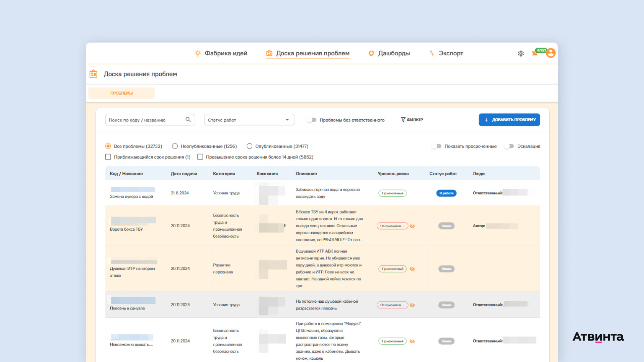Select Неопубликованные (1256) radio button
Viewport: 644px width, 362px height.
[175, 146]
